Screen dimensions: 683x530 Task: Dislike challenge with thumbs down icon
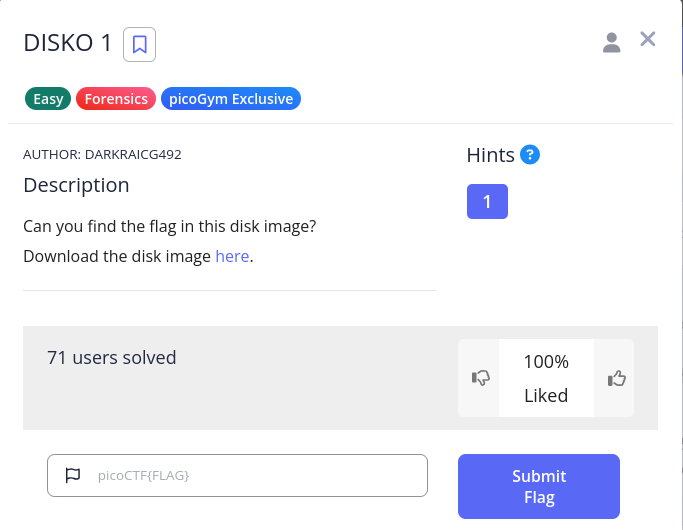(480, 378)
